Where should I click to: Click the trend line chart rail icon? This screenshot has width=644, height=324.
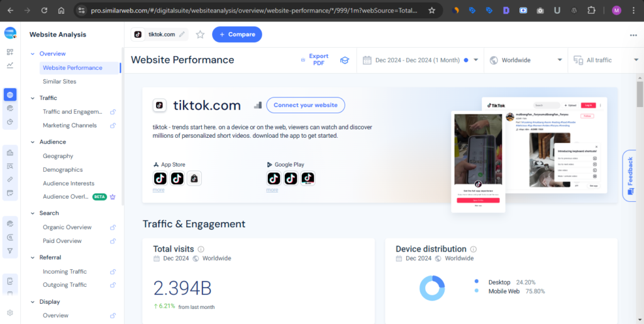tap(10, 65)
